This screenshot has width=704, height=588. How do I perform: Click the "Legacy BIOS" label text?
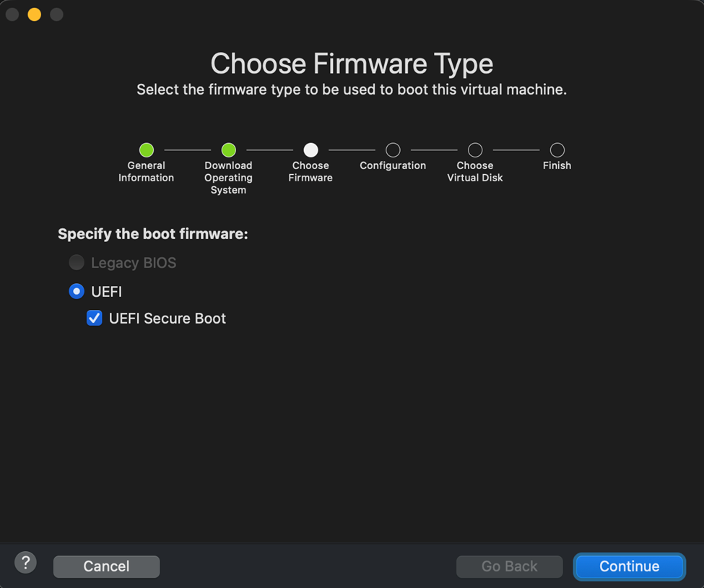[134, 263]
